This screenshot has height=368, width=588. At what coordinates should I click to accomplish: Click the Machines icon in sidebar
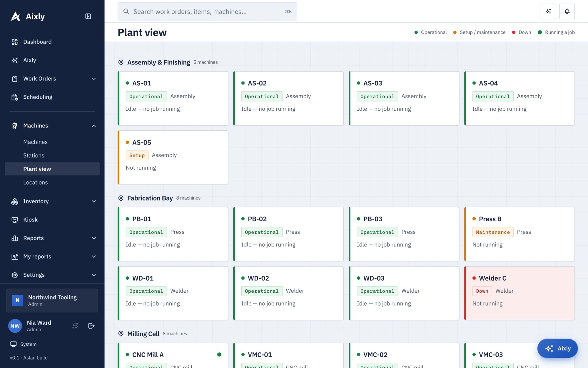click(15, 126)
